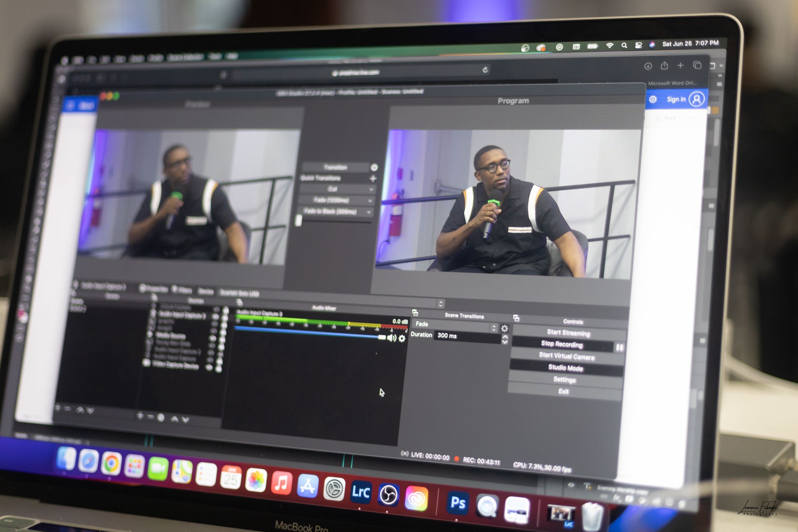Open the App Store from the Dock
798x532 pixels.
pyautogui.click(x=308, y=485)
